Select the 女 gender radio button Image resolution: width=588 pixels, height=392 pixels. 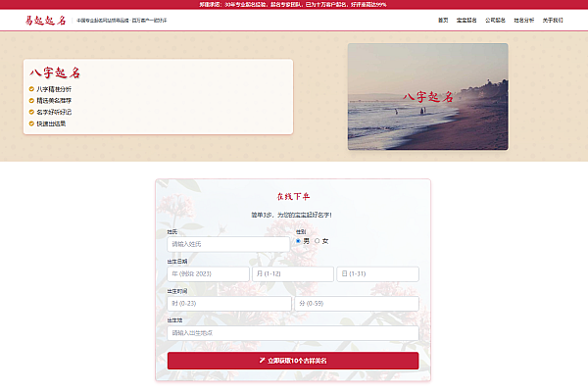[x=318, y=241]
